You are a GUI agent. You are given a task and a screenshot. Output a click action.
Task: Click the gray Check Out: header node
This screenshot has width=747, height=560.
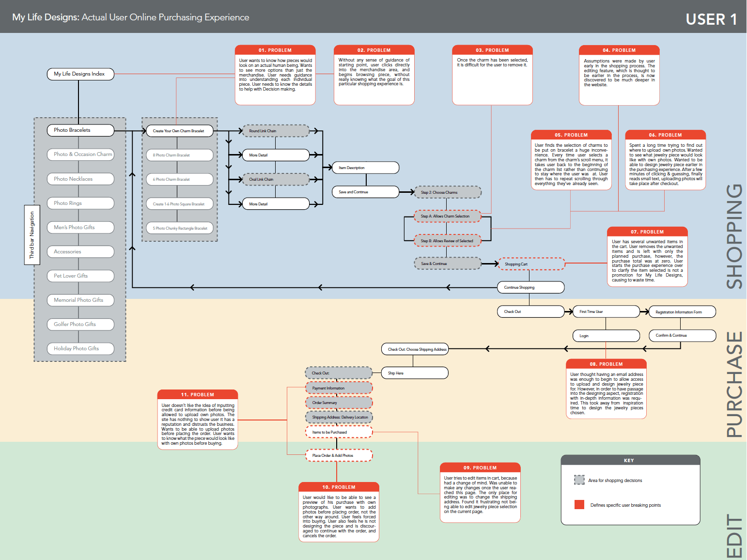[339, 373]
